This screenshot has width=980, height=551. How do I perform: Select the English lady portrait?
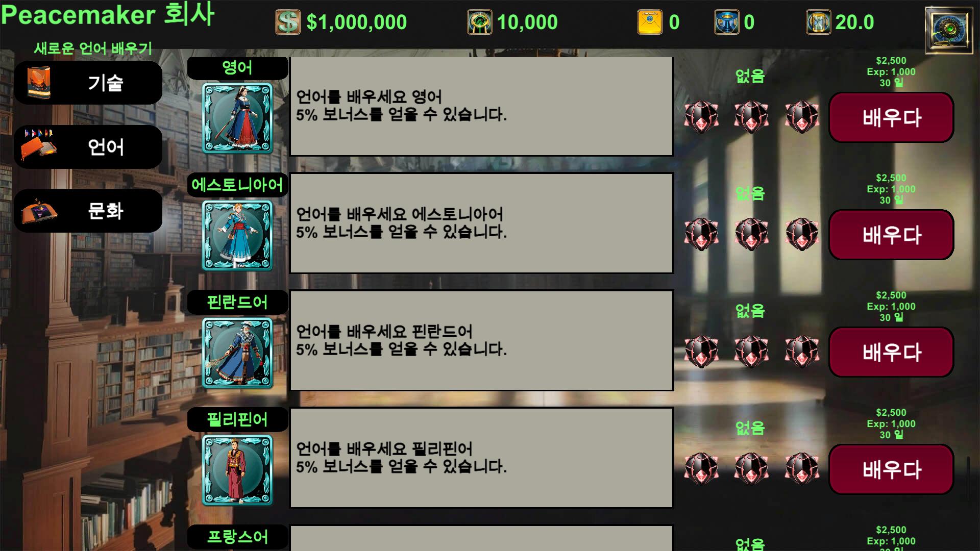[237, 118]
